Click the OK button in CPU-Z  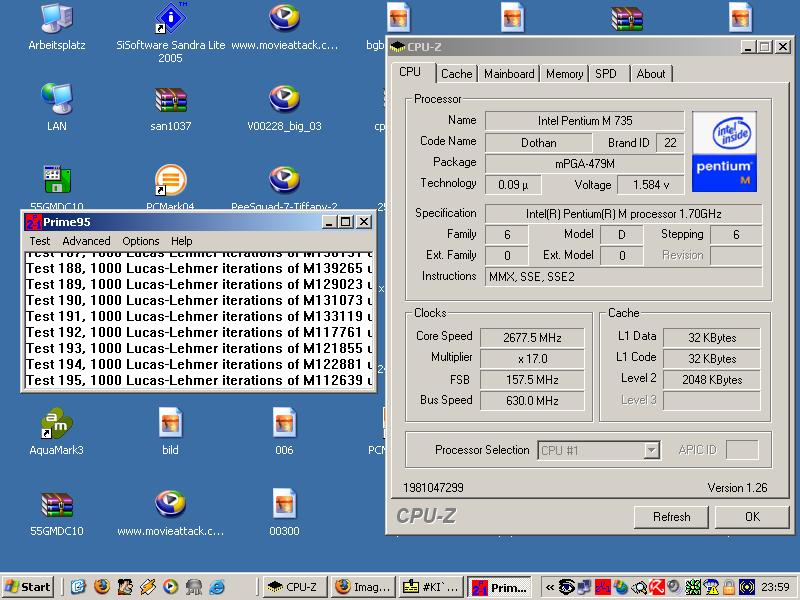[752, 517]
